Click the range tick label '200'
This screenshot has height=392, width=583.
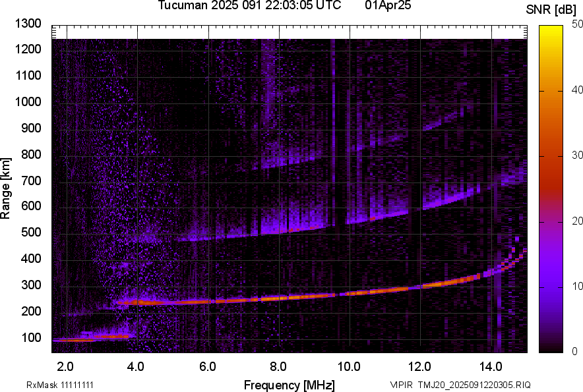(x=31, y=311)
